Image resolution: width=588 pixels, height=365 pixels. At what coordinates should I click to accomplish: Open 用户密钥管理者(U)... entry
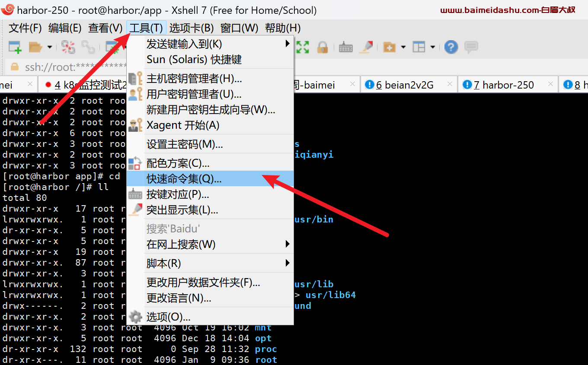point(210,94)
